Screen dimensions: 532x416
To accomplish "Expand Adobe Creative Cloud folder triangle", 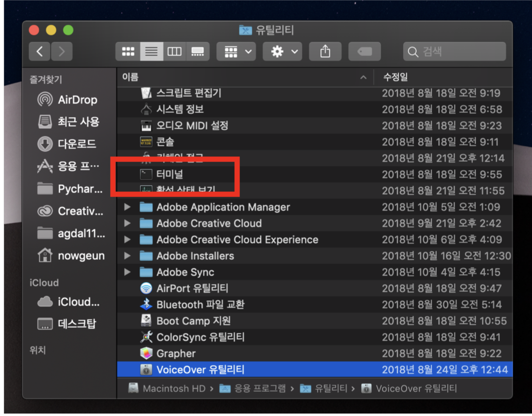I will point(127,223).
